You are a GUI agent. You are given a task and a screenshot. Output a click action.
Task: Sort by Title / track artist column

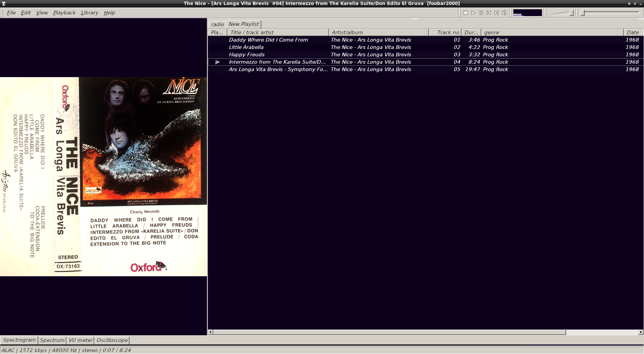click(x=278, y=33)
